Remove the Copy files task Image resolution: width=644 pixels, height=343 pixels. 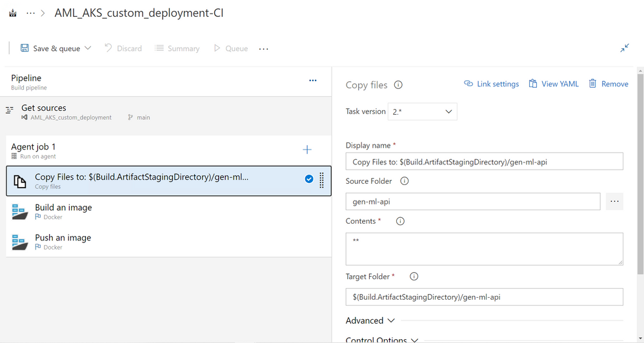point(609,84)
